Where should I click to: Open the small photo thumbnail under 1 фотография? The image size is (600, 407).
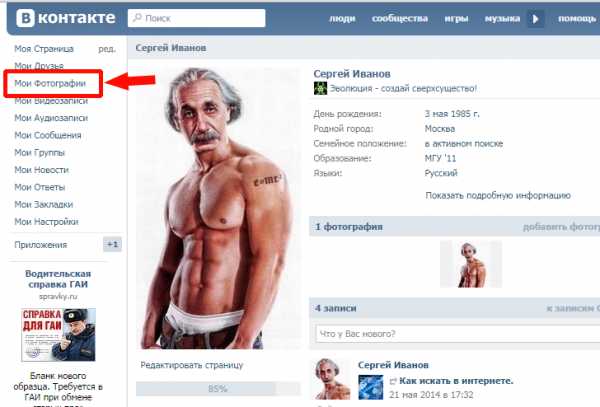pos(471,264)
